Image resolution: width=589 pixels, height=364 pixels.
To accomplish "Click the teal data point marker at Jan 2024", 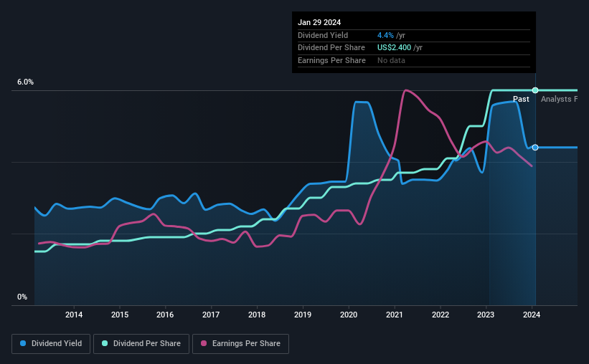I will pyautogui.click(x=535, y=90).
